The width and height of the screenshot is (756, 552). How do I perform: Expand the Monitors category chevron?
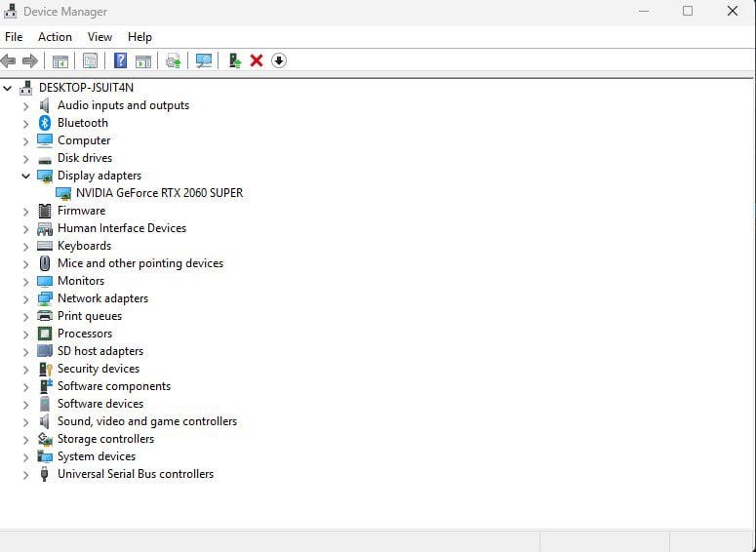(25, 282)
